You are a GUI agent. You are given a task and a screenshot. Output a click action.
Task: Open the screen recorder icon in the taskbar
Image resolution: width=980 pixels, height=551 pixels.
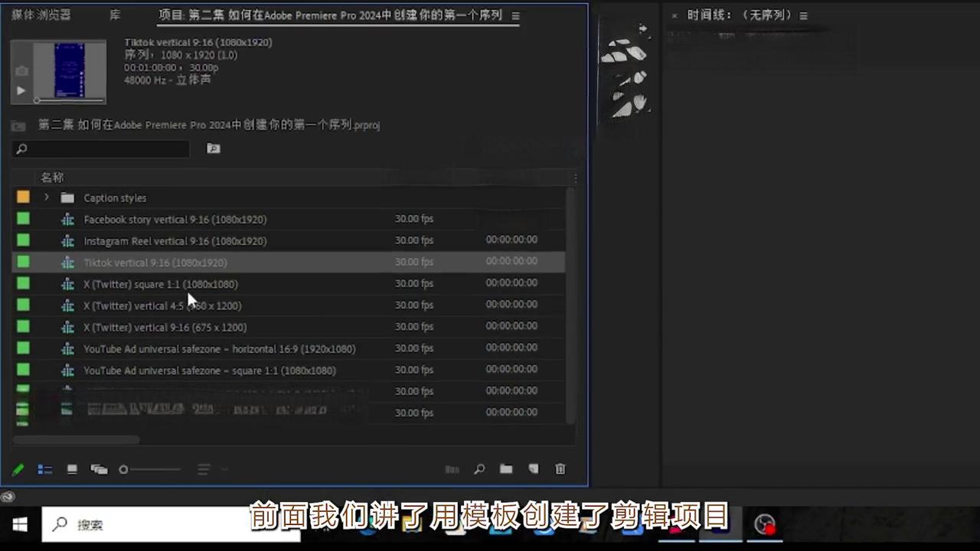(x=765, y=524)
